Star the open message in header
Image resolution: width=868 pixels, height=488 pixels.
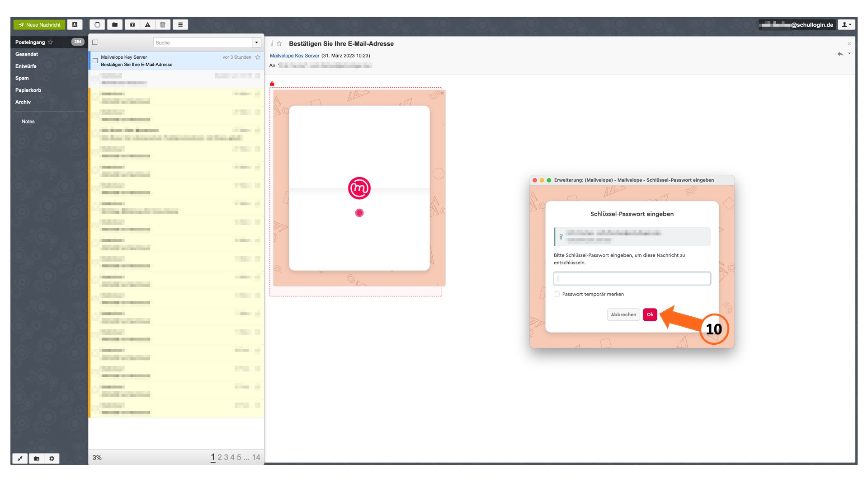click(x=279, y=44)
